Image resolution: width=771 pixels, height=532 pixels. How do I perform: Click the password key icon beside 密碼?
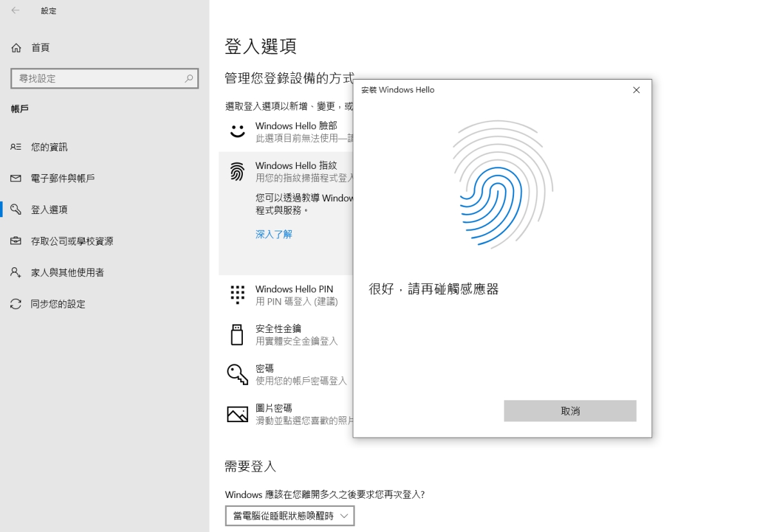(238, 374)
